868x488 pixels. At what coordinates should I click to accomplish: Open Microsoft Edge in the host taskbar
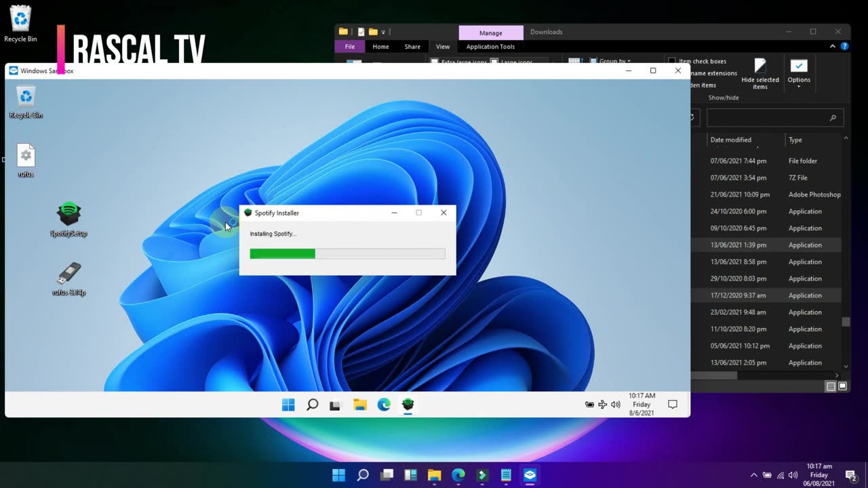point(458,475)
